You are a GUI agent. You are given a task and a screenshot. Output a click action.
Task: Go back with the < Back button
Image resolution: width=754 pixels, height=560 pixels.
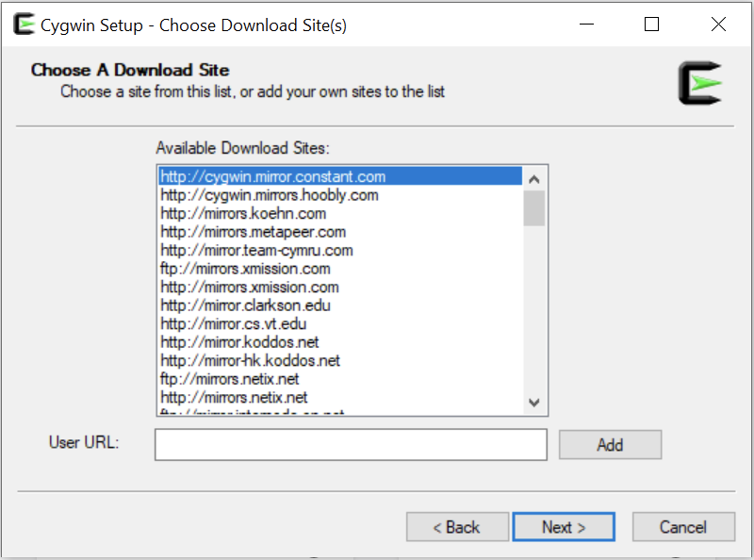457,527
